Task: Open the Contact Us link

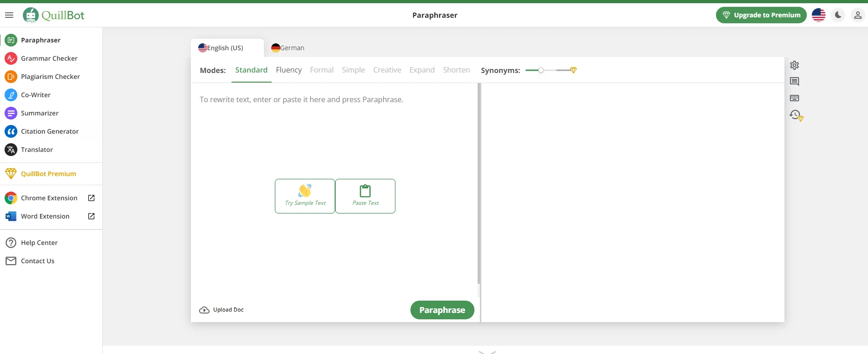Action: coord(37,261)
